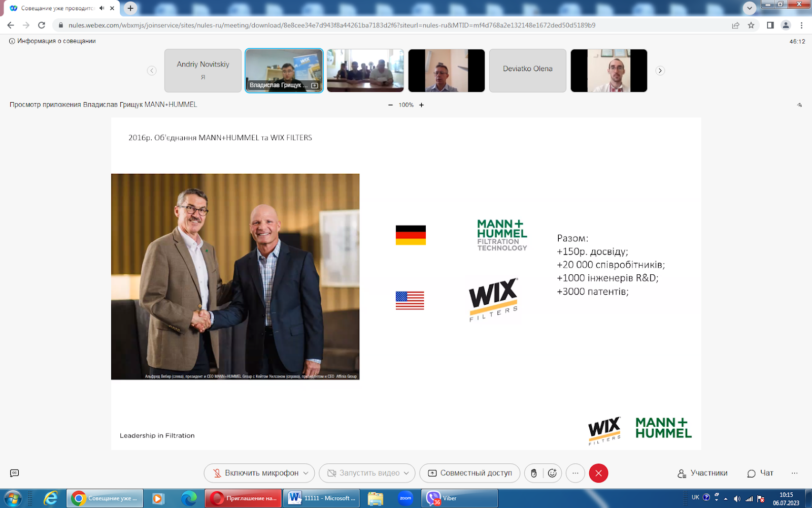Toggle the Chrome side panel
The height and width of the screenshot is (508, 812).
pos(770,25)
